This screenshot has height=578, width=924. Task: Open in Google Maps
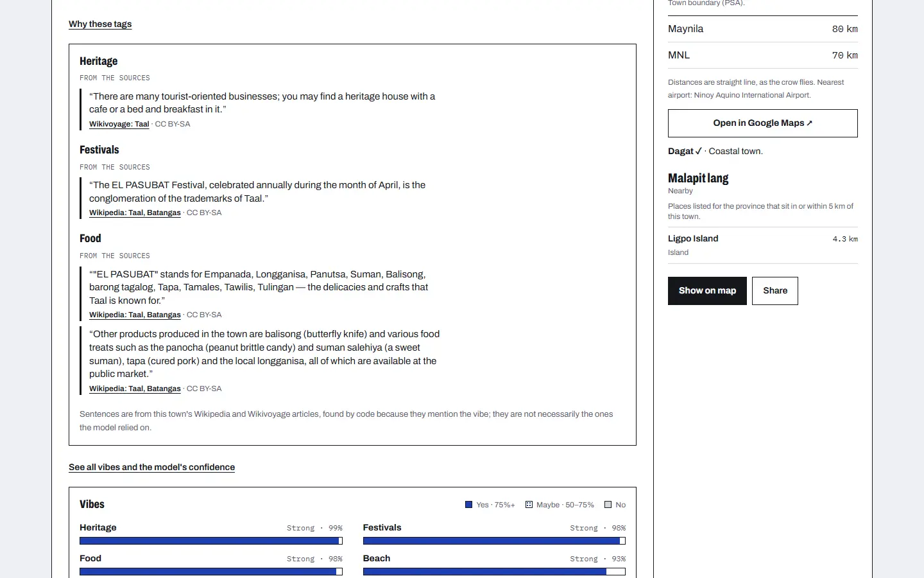[762, 123]
